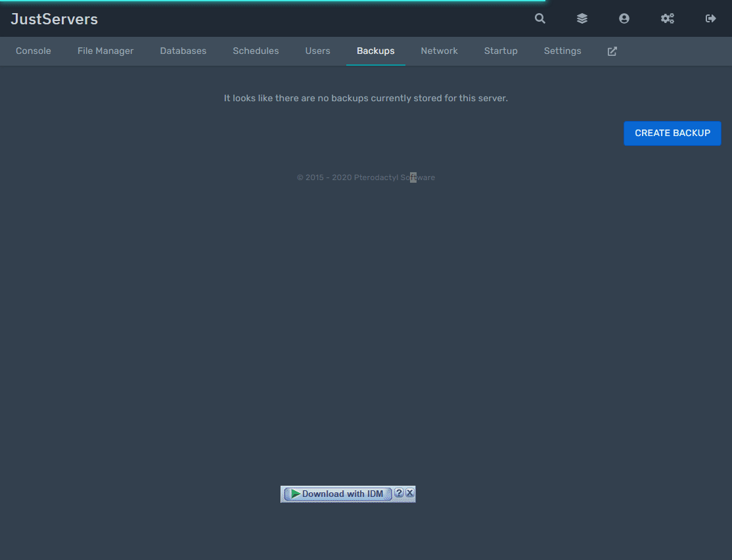Viewport: 732px width, 560px height.
Task: Open the Network tab
Action: click(439, 51)
